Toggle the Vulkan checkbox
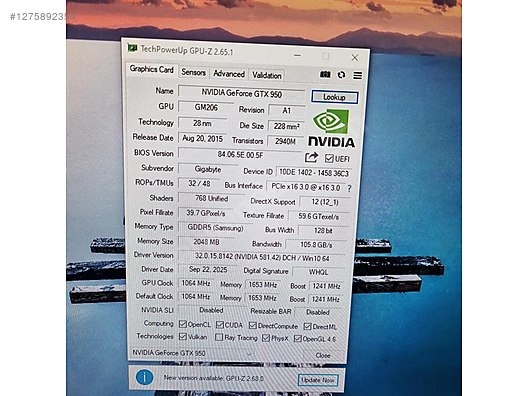 pyautogui.click(x=183, y=336)
